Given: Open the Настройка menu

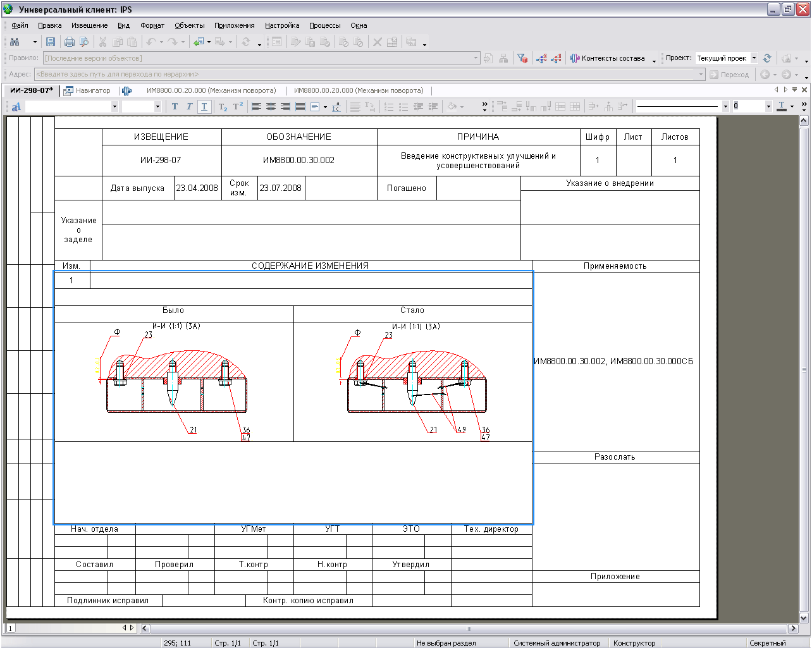Looking at the screenshot, I should tap(282, 25).
